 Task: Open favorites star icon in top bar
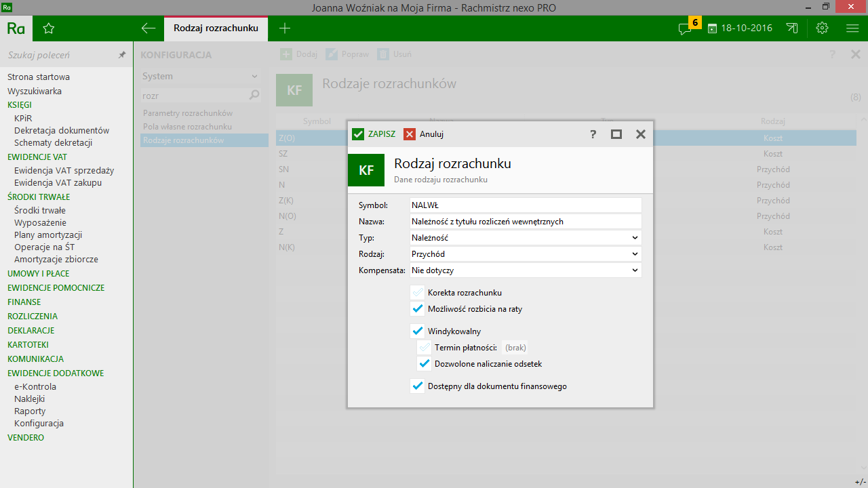pos(48,28)
